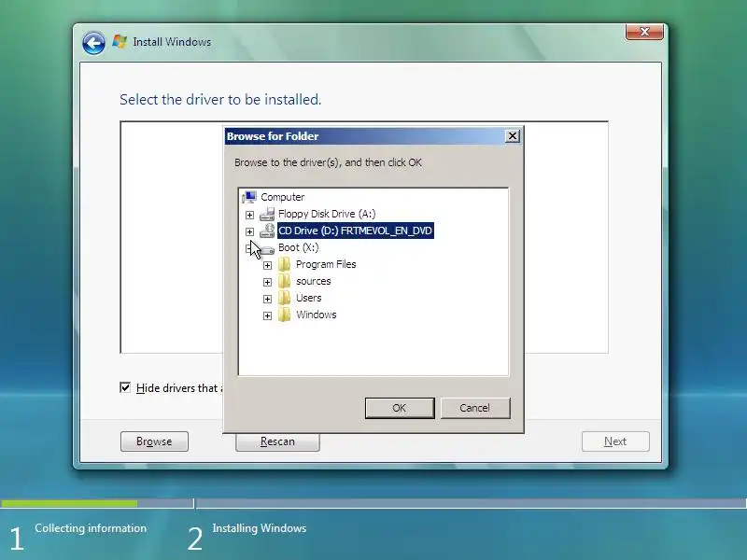Click 'Collecting information' step text
This screenshot has height=560, width=747.
click(91, 528)
